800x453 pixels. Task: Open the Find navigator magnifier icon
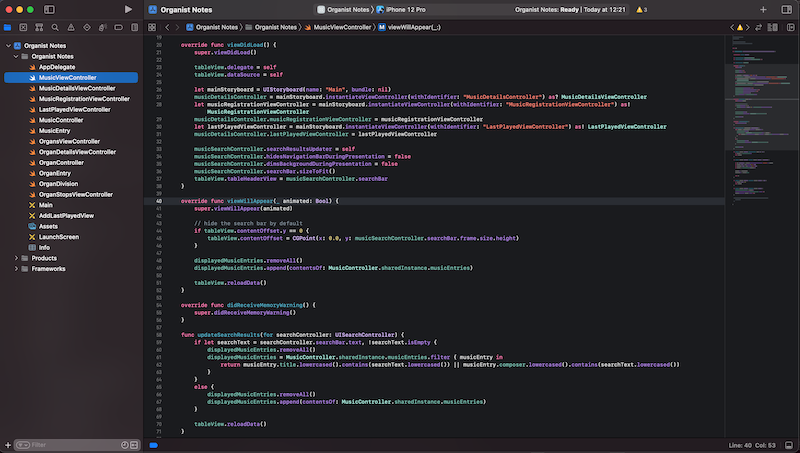(x=53, y=28)
